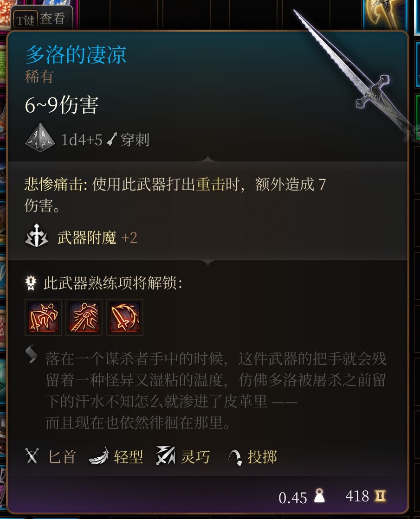Click the weapon enchantment +2 icon
Image resolution: width=420 pixels, height=519 pixels.
point(37,236)
